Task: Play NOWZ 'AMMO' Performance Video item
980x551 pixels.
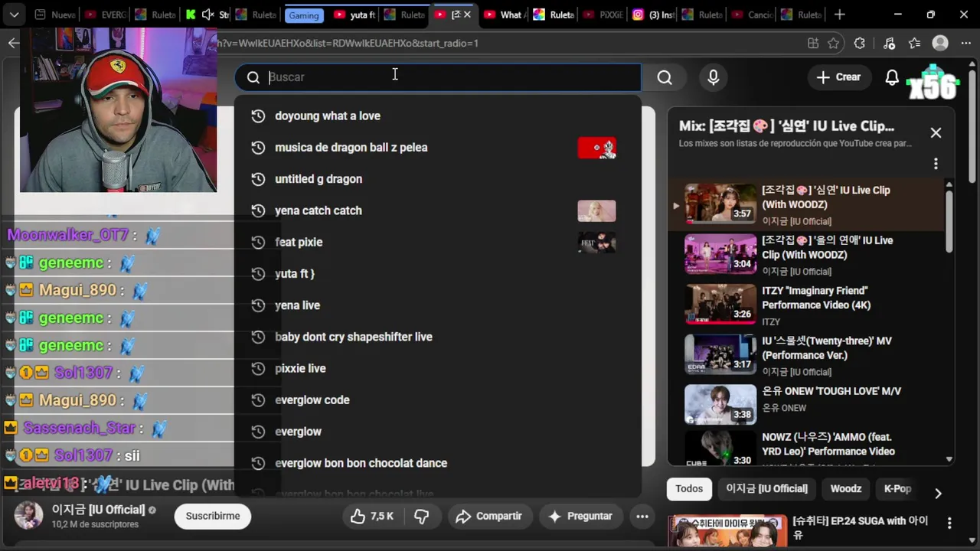Action: click(805, 448)
